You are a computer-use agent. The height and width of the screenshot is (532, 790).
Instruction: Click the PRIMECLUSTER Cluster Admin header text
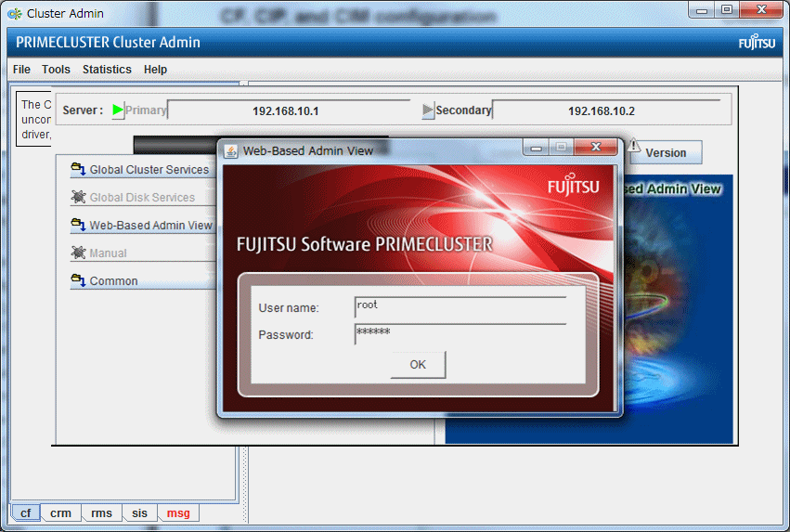click(x=108, y=43)
